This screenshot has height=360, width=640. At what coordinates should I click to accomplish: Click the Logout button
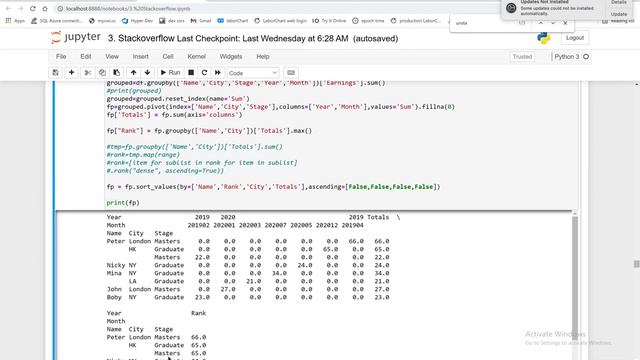[575, 38]
